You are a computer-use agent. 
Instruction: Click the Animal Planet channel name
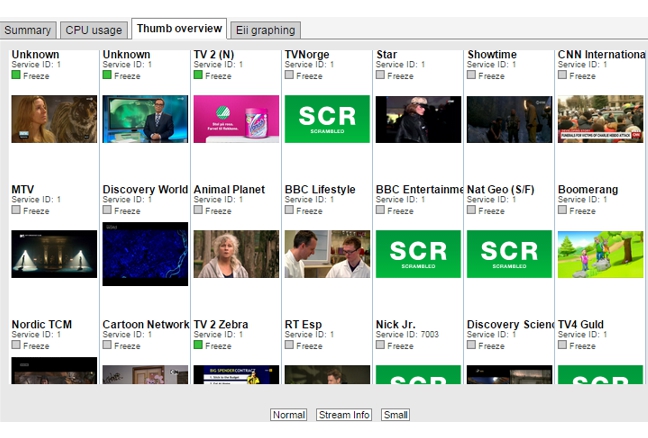point(229,189)
